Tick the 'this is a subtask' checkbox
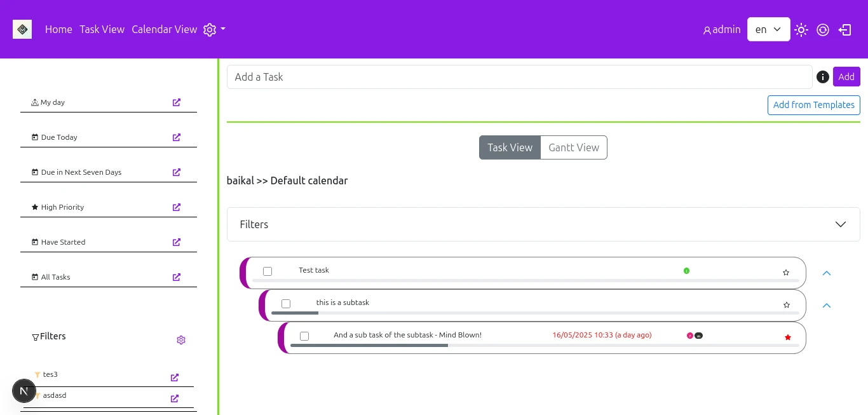This screenshot has width=868, height=415. tap(286, 304)
